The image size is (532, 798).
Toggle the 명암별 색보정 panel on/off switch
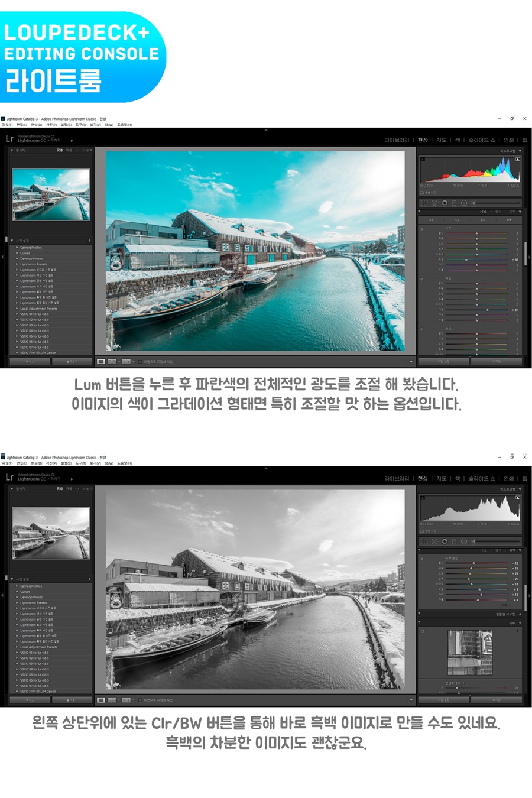click(419, 614)
